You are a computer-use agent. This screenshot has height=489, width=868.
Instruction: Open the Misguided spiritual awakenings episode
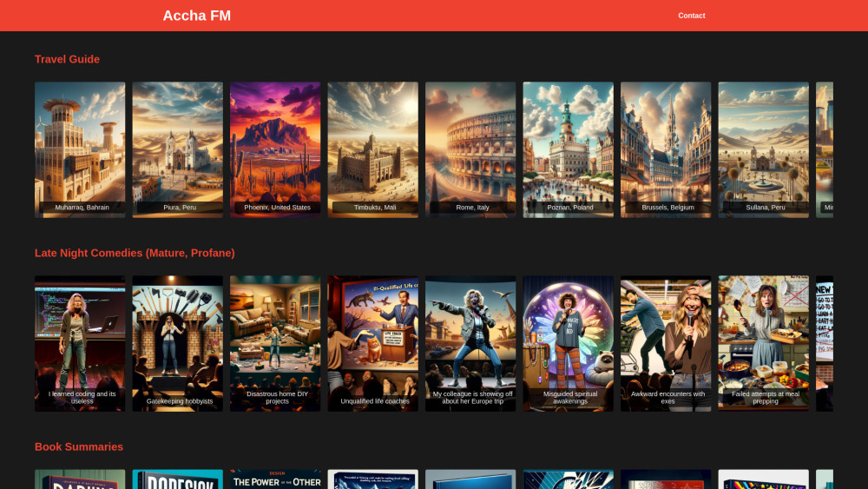pyautogui.click(x=568, y=343)
